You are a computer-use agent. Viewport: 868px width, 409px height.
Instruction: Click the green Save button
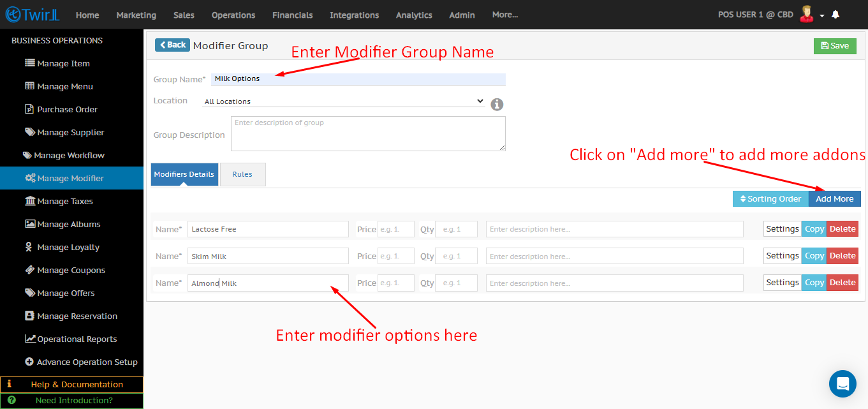(x=834, y=46)
